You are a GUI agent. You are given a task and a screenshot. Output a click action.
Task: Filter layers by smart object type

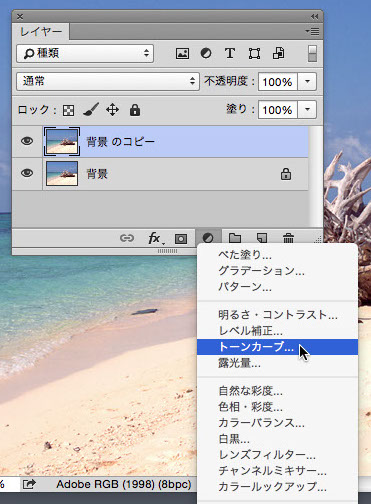pos(279,53)
